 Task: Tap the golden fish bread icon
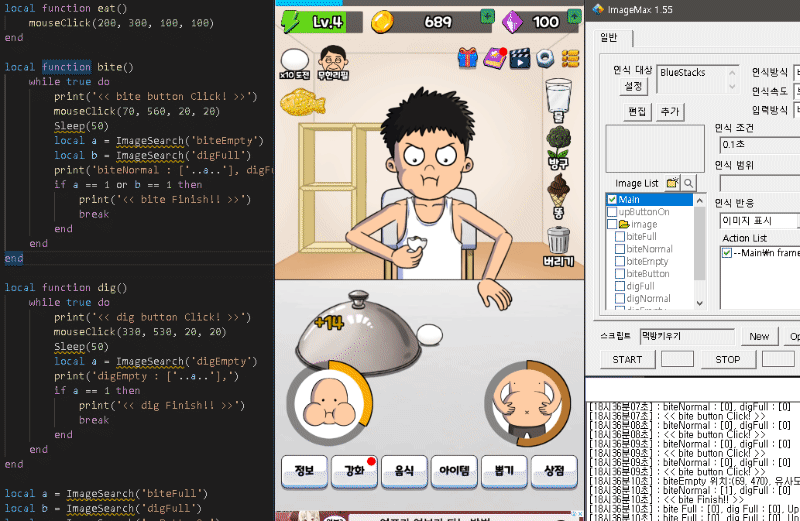[303, 101]
